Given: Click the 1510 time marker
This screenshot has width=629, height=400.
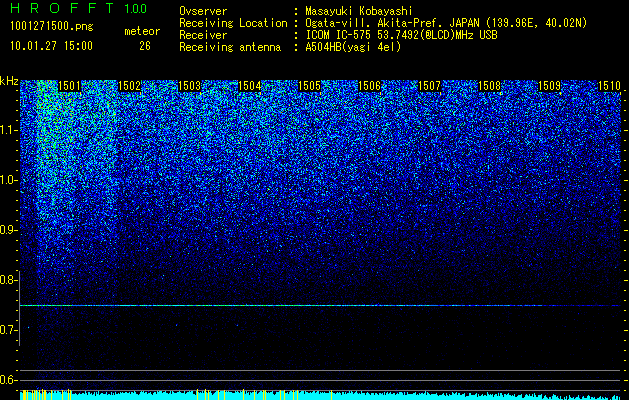Looking at the screenshot, I should [x=609, y=86].
